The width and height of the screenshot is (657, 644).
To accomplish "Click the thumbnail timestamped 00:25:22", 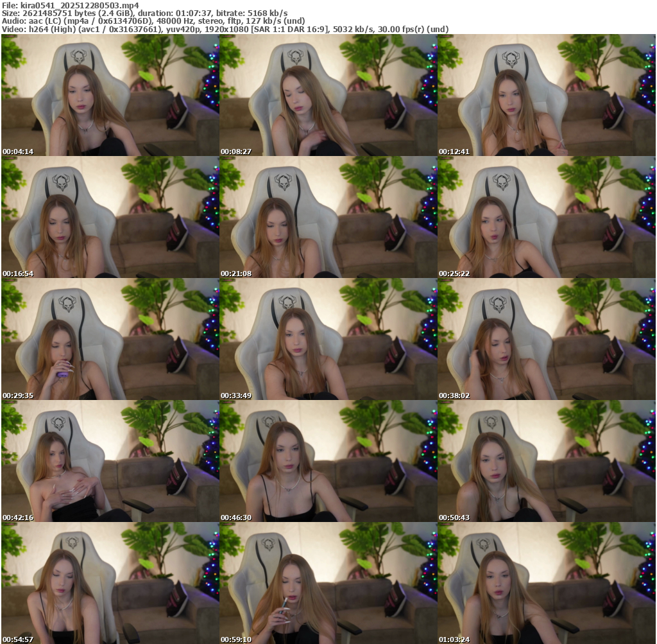I will [547, 217].
